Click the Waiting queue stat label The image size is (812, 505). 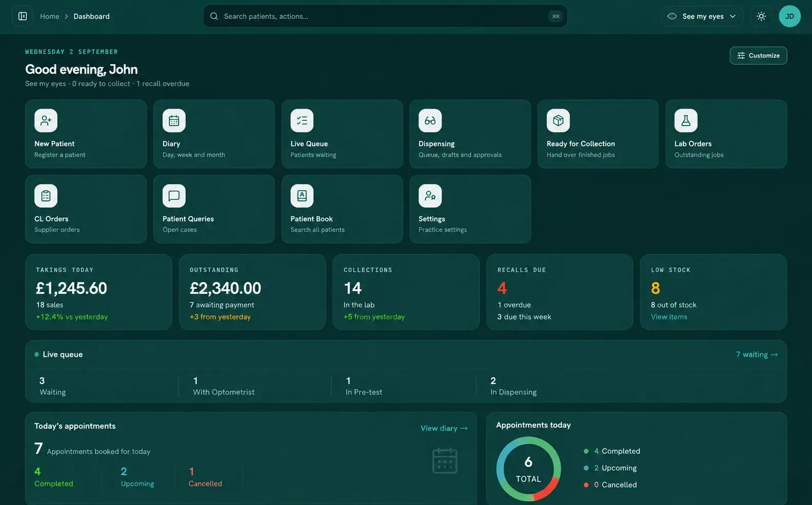click(53, 392)
